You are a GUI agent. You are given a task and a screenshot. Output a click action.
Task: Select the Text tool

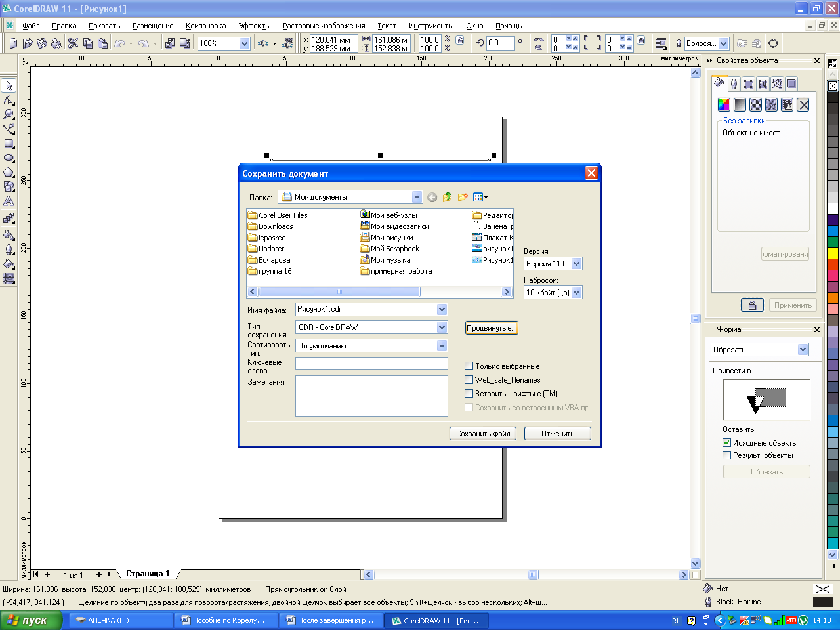click(9, 201)
